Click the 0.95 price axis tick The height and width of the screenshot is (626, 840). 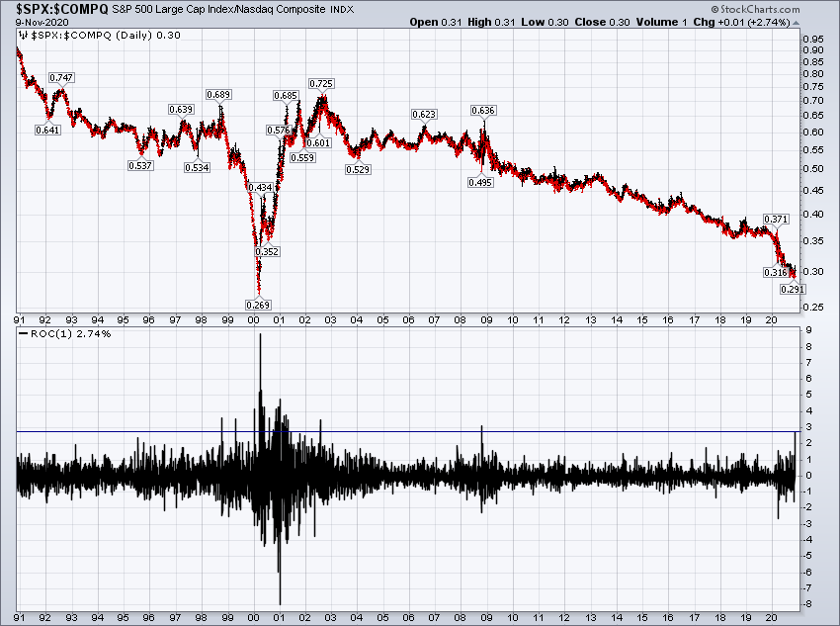click(813, 40)
